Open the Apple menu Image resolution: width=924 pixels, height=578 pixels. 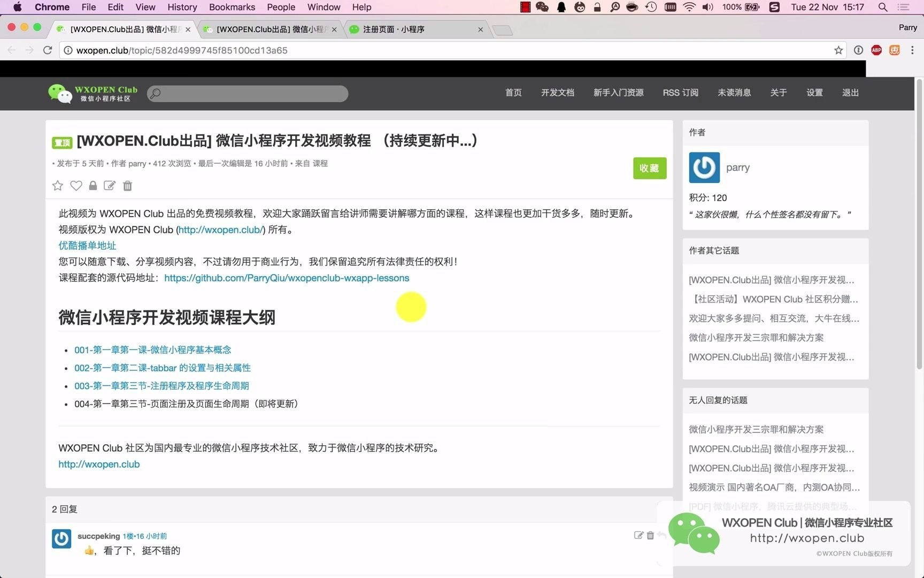(17, 7)
